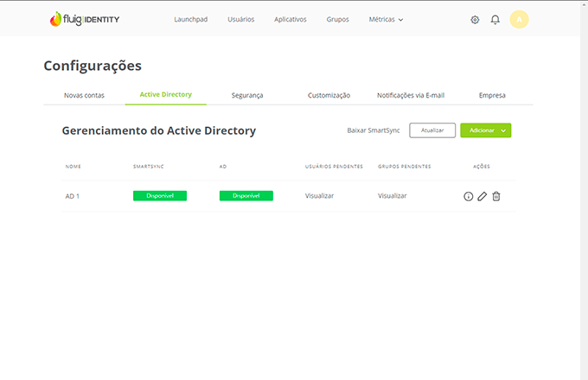
Task: Open notifications bell icon
Action: (x=495, y=20)
